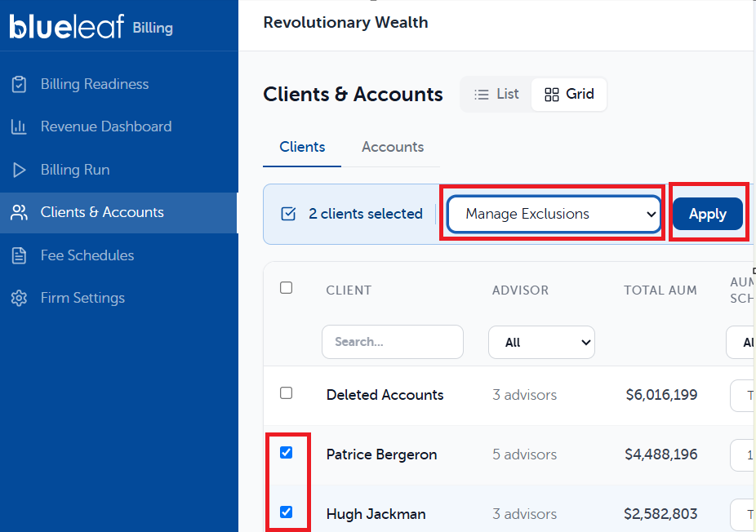Select the Clients tab
The width and height of the screenshot is (756, 532).
[x=302, y=147]
